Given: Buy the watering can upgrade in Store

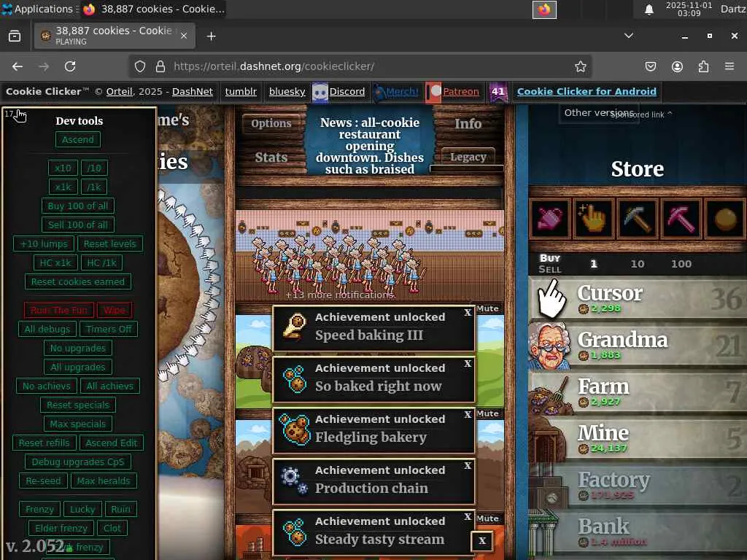Looking at the screenshot, I should tap(549, 219).
